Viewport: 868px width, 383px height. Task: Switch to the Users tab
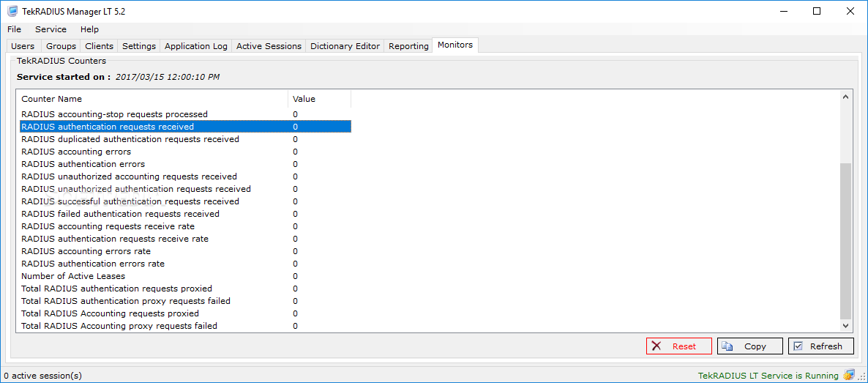click(23, 47)
